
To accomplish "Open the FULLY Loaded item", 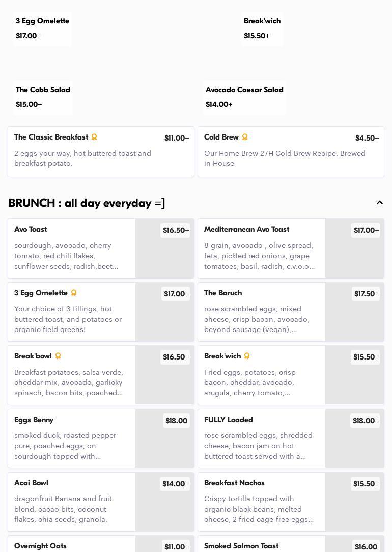I will [261, 438].
